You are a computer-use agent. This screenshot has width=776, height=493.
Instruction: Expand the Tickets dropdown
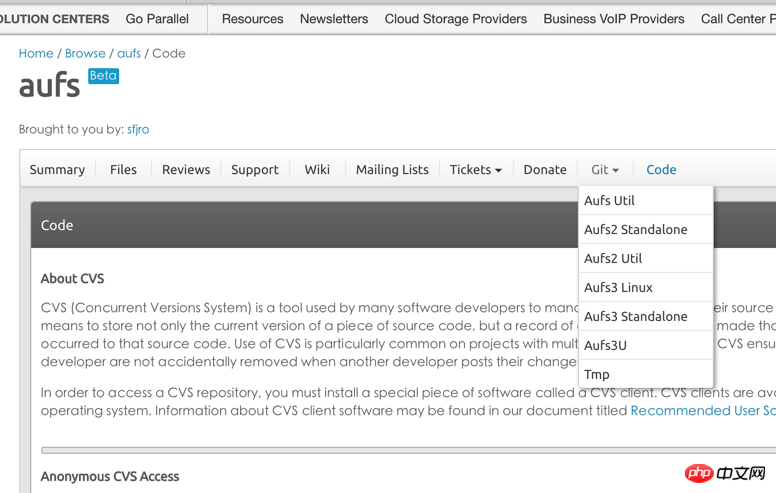(476, 170)
